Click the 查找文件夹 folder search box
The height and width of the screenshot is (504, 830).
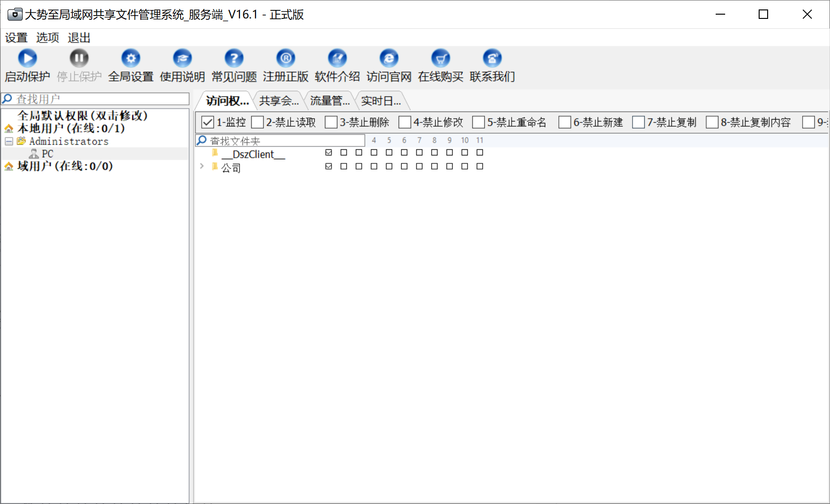(283, 141)
